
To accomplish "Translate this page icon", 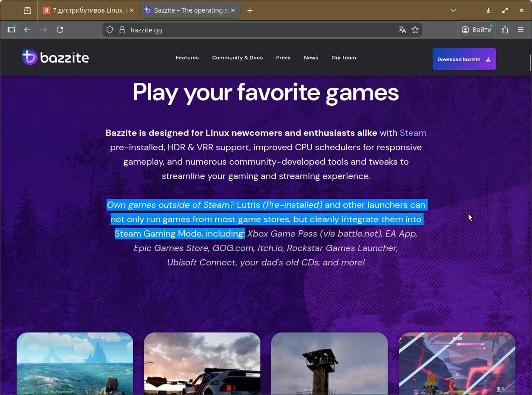I will 402,30.
